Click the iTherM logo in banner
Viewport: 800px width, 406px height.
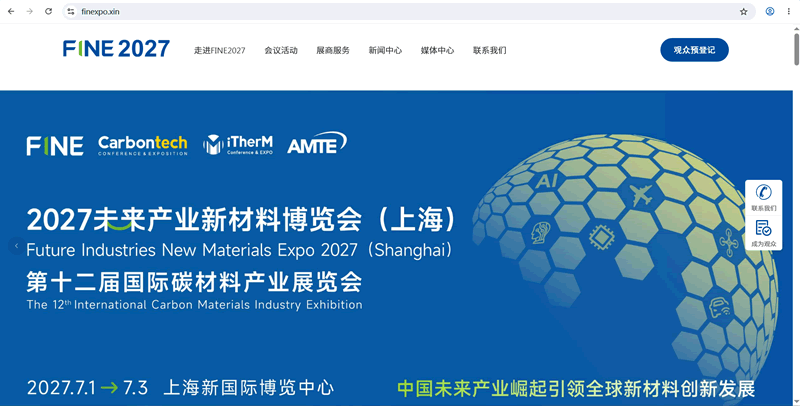(238, 144)
